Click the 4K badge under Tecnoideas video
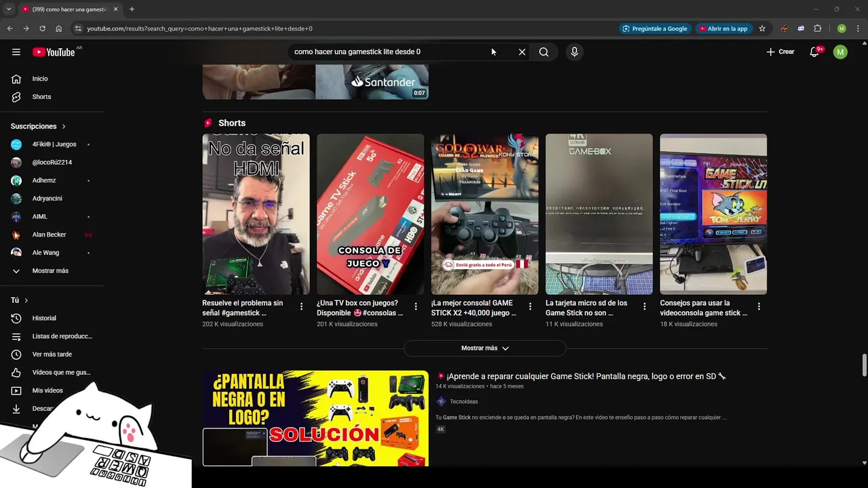The width and height of the screenshot is (868, 488). pyautogui.click(x=441, y=429)
